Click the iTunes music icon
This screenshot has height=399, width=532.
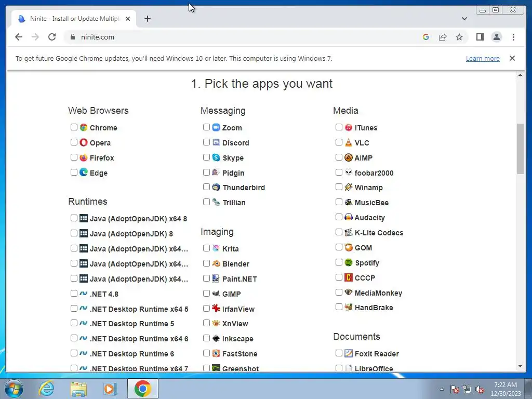(x=349, y=128)
